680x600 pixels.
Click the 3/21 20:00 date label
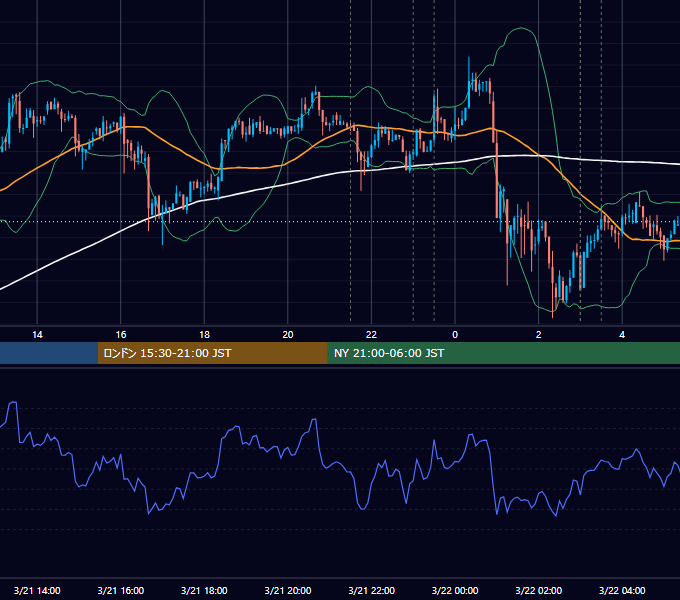point(288,590)
